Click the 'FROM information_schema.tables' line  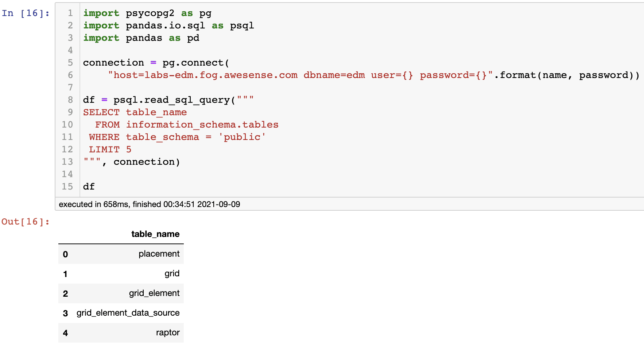[187, 125]
